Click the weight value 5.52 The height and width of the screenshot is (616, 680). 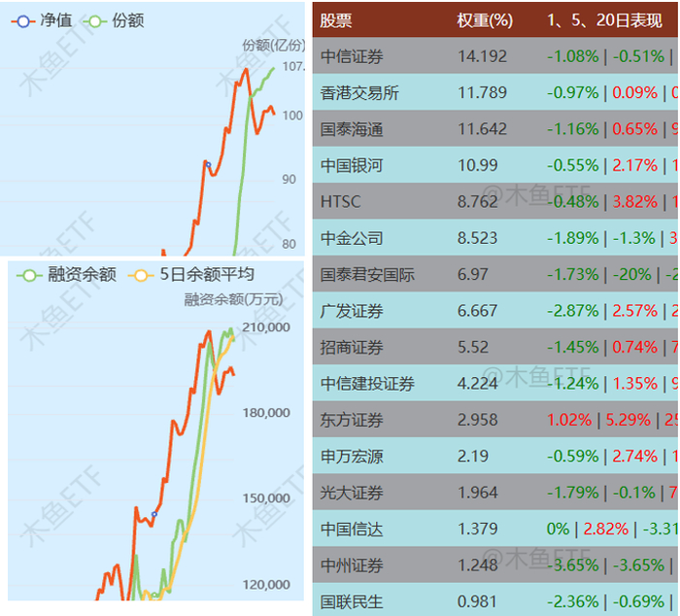(x=473, y=347)
